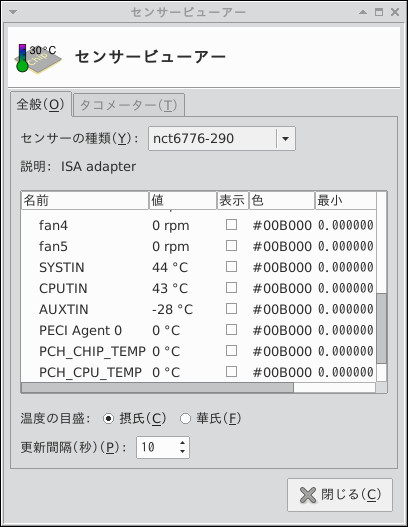Maximize the sensor viewer window
Image resolution: width=408 pixels, height=527 pixels.
[379, 12]
